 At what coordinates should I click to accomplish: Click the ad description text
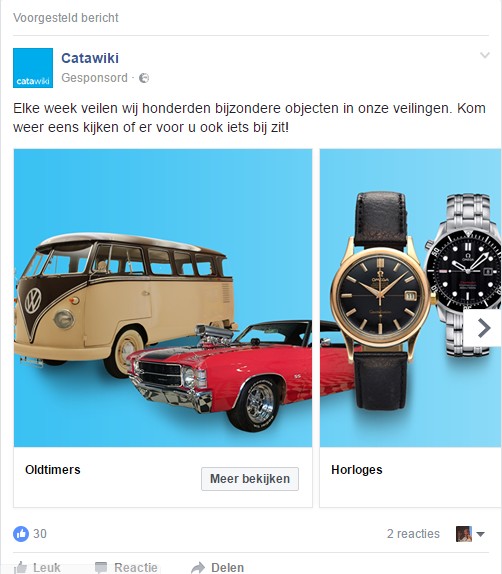249,118
